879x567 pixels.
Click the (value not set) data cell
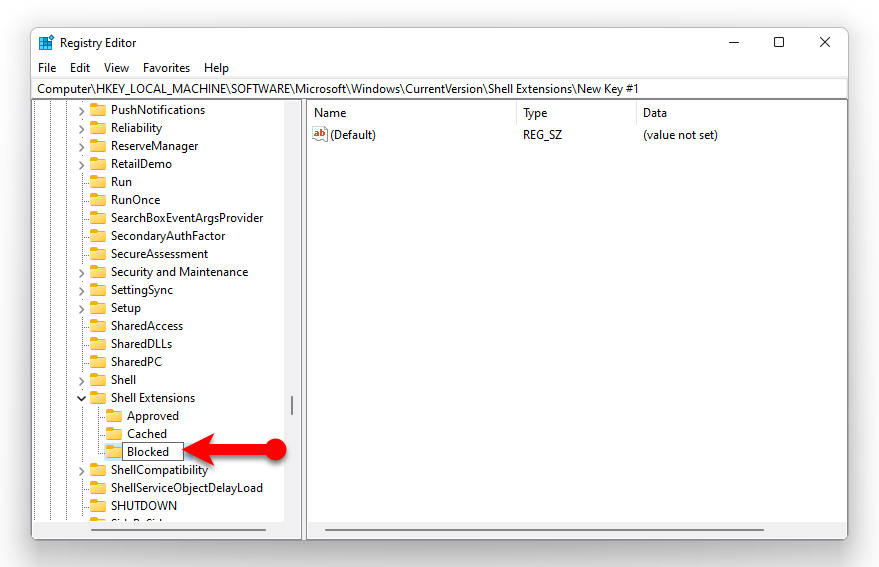(x=680, y=135)
